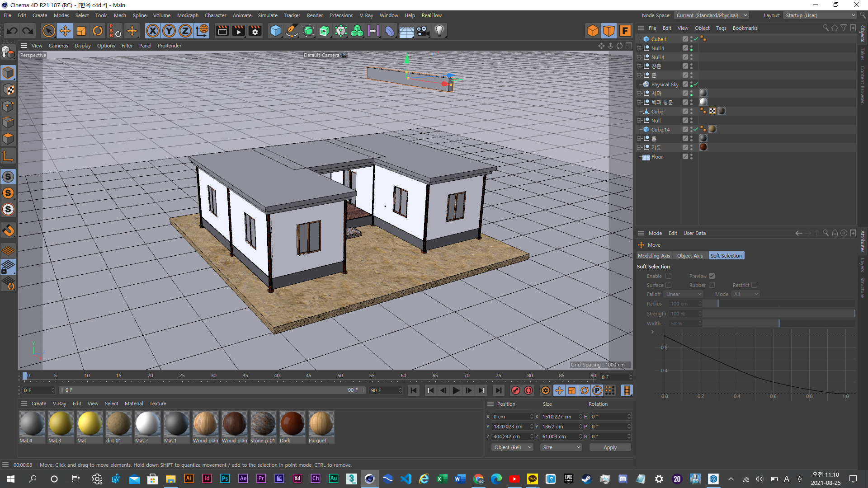Viewport: 868px width, 488px height.
Task: Click the Soft Selection tab in attributes
Action: click(x=725, y=256)
